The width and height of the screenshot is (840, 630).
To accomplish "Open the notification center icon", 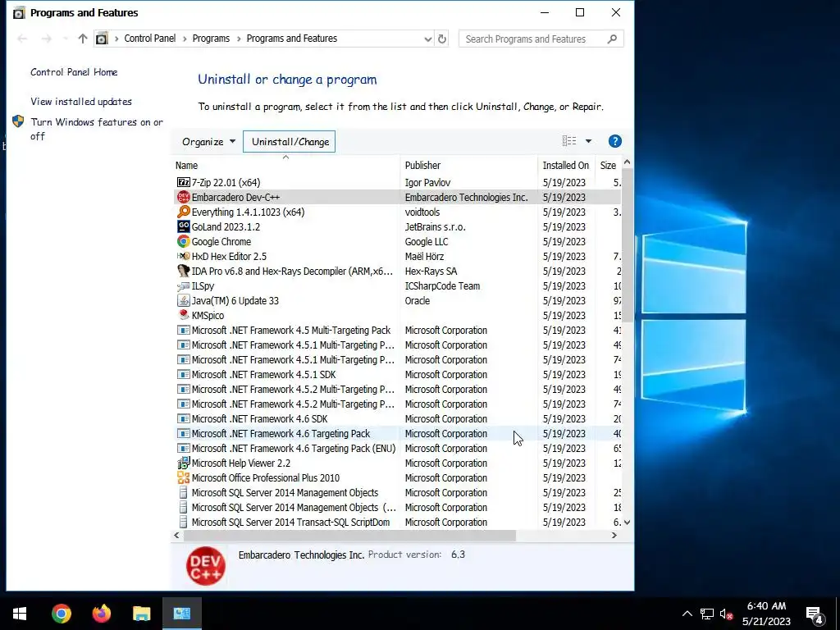I will point(815,614).
